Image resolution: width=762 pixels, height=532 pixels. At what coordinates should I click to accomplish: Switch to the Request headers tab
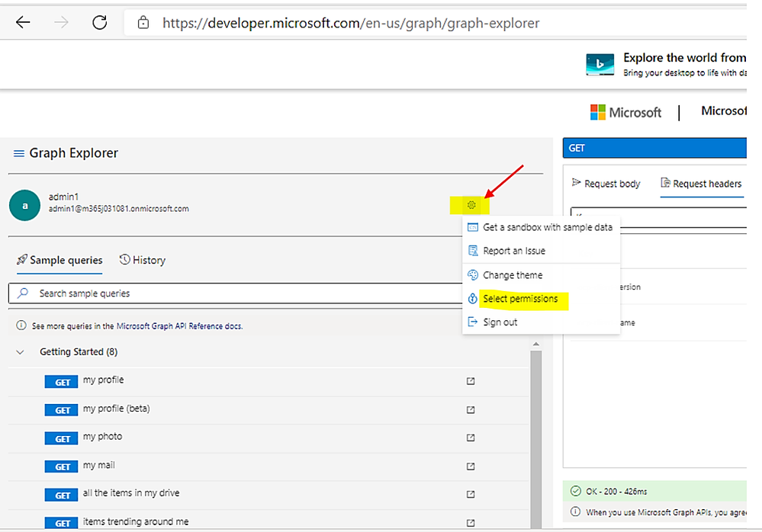pyautogui.click(x=701, y=184)
